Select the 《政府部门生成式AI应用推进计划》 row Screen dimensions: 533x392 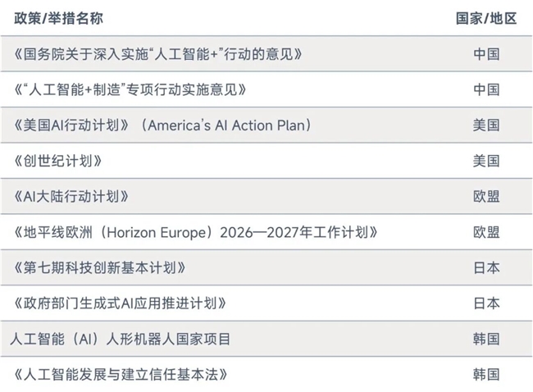(266, 303)
